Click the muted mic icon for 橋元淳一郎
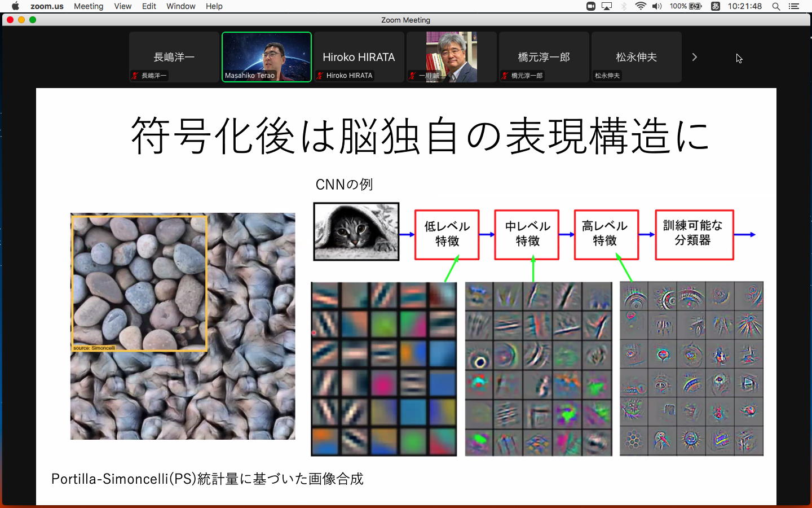This screenshot has height=508, width=812. point(505,76)
